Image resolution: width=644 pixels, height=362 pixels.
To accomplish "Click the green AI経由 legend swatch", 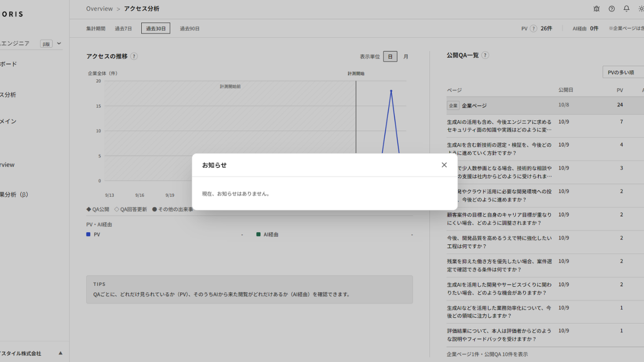I will (258, 234).
